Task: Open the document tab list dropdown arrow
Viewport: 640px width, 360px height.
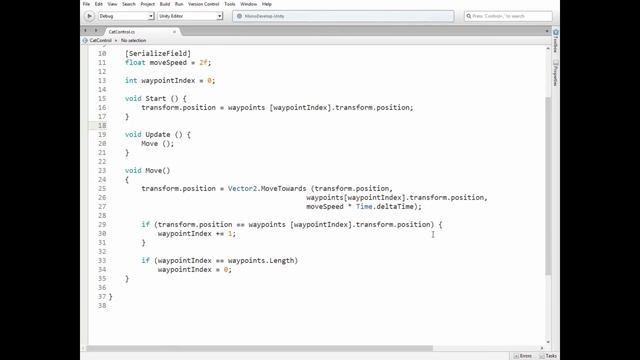Action: coord(547,31)
